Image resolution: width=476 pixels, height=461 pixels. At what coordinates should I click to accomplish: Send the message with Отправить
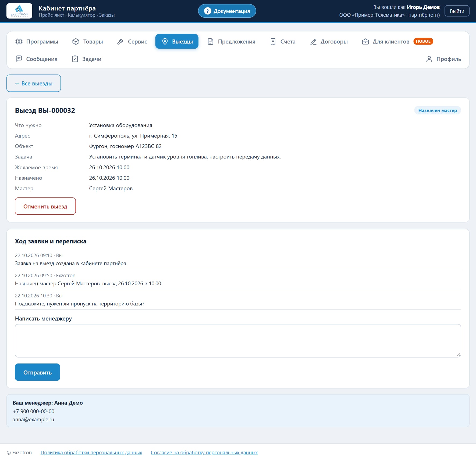tap(37, 372)
